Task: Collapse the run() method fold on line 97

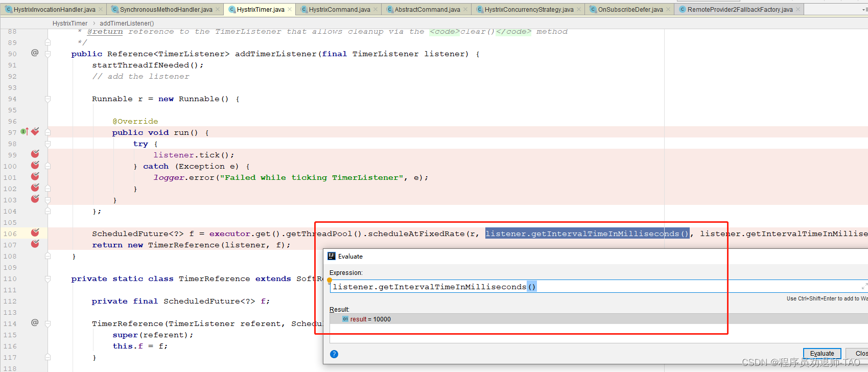Action: click(x=48, y=132)
